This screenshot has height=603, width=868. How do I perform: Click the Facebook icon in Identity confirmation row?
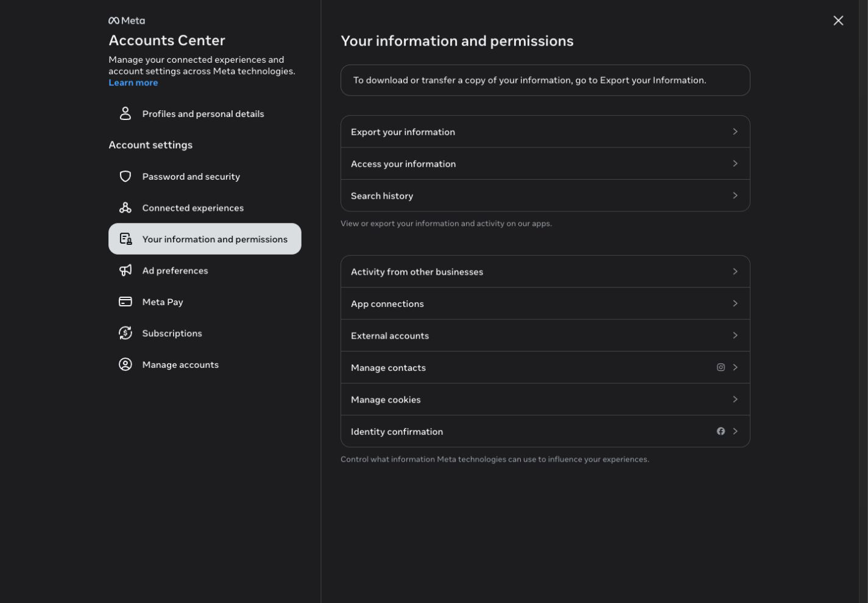[x=721, y=431]
